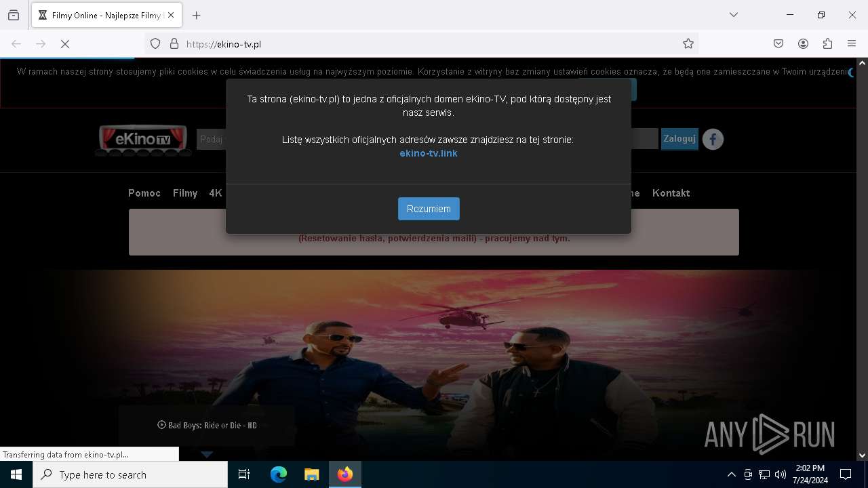Image resolution: width=868 pixels, height=488 pixels.
Task: Open the Filmy menu item
Action: 185,193
